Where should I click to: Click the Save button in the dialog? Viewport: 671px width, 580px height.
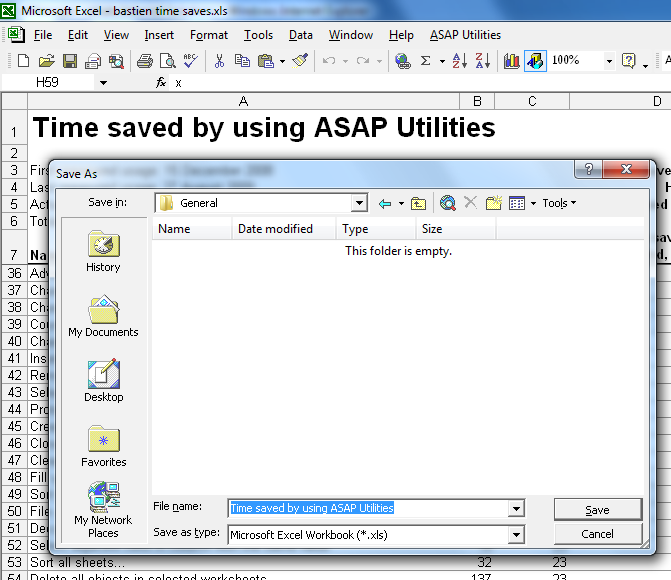coord(597,510)
